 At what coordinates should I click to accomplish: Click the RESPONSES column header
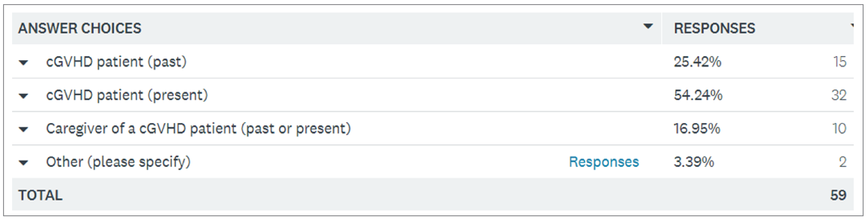pyautogui.click(x=714, y=28)
